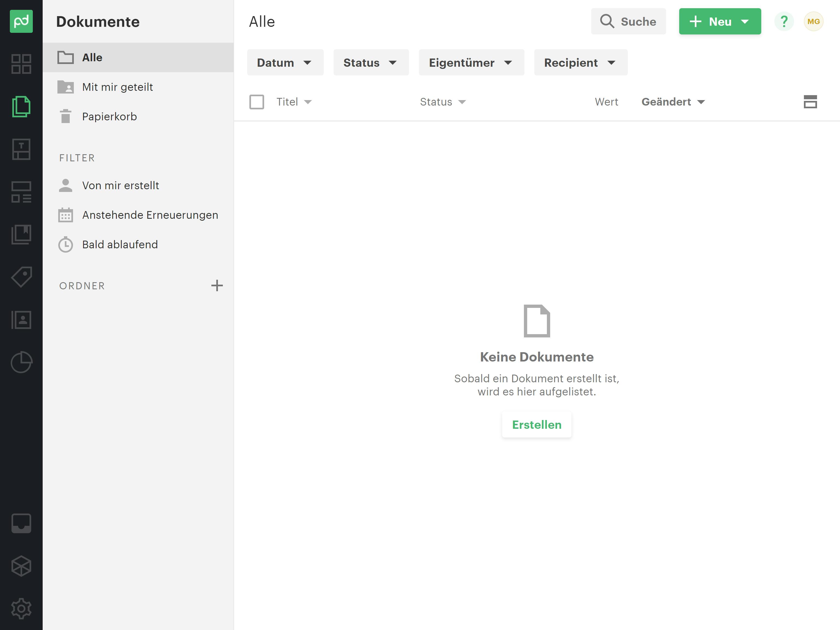Open the Catalog price tag icon

21,277
